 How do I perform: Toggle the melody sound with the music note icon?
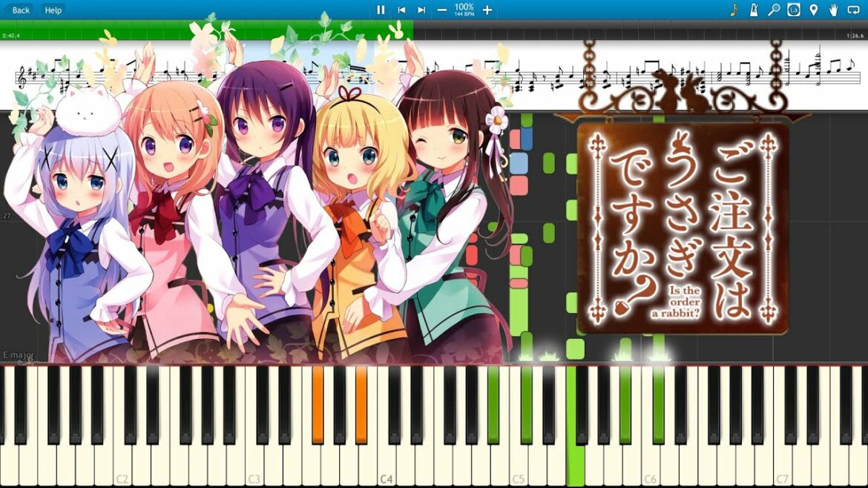point(734,10)
